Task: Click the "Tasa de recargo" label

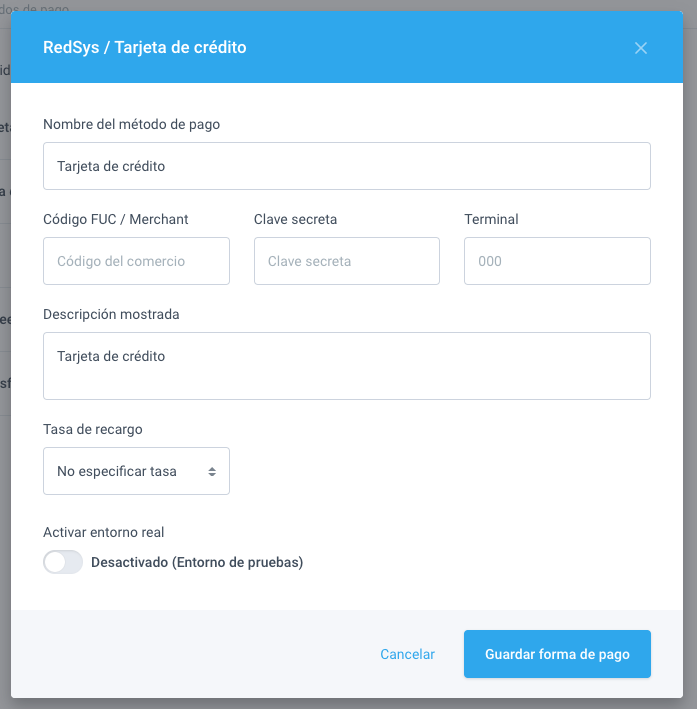Action: click(93, 429)
